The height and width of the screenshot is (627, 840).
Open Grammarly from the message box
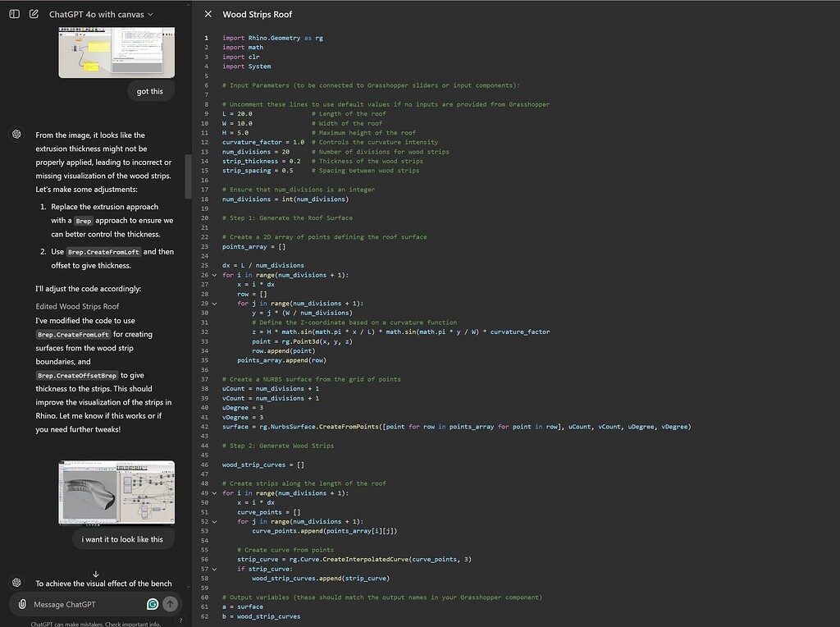[153, 604]
